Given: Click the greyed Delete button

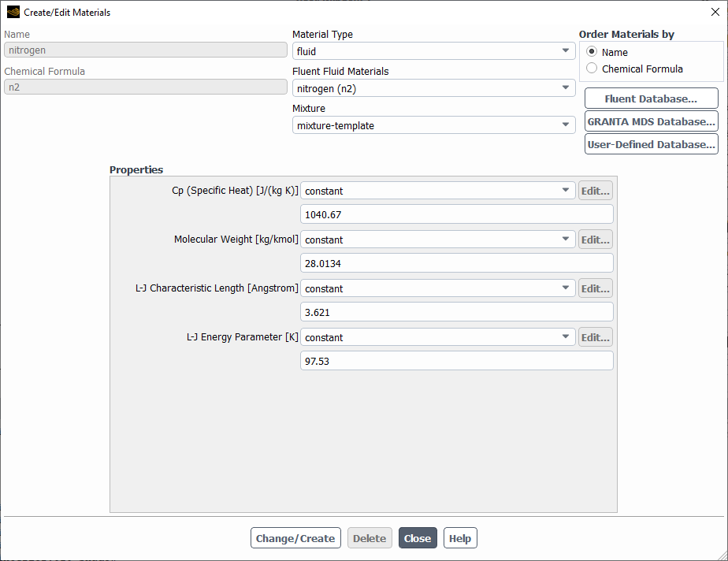Looking at the screenshot, I should [x=370, y=538].
